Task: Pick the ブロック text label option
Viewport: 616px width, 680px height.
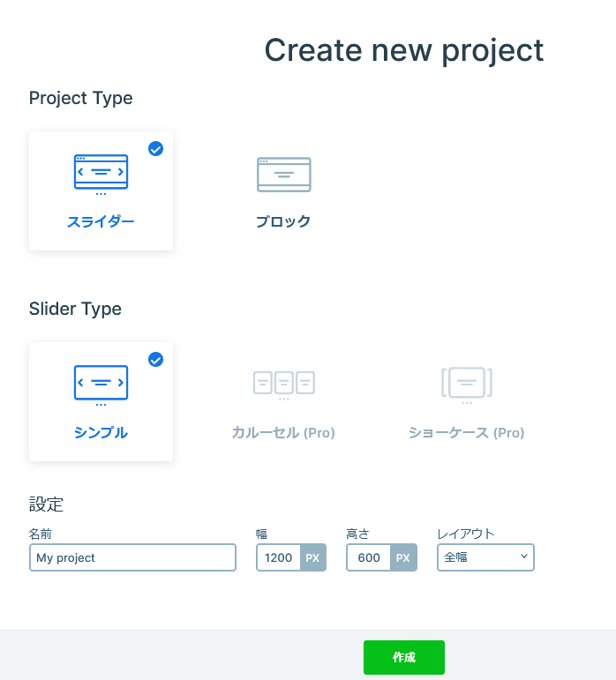Action: pos(283,222)
